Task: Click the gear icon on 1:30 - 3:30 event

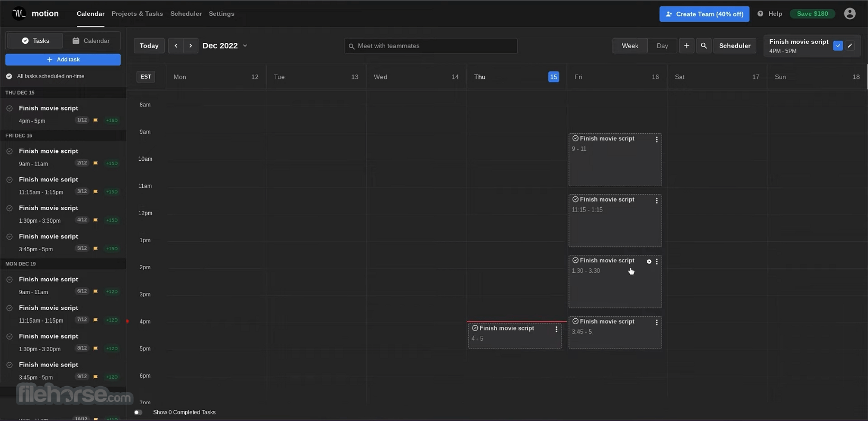Action: point(649,262)
